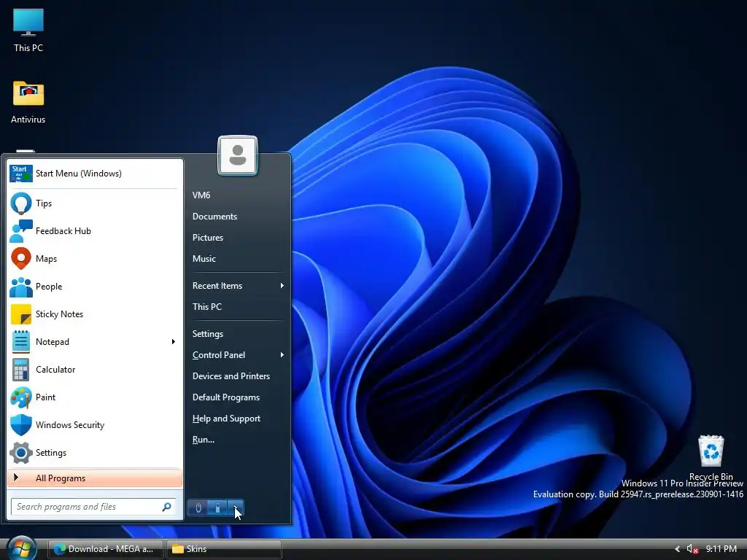Screen dimensions: 747x560
Task: Open the People app
Action: 95,286
